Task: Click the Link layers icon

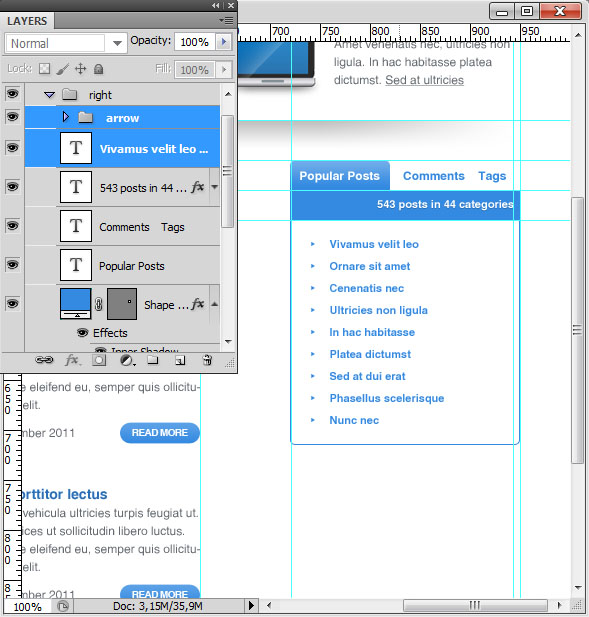Action: [x=44, y=360]
